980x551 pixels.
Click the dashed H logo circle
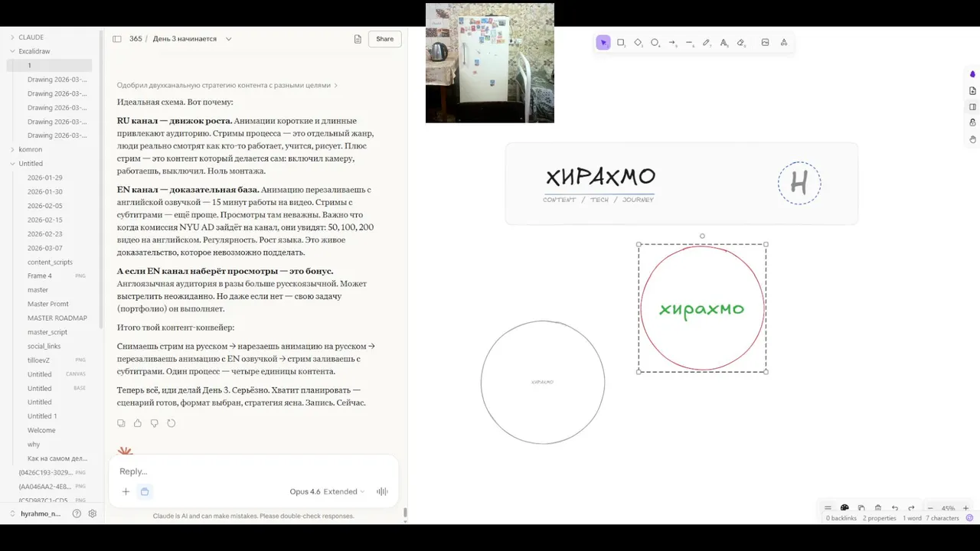tap(799, 183)
